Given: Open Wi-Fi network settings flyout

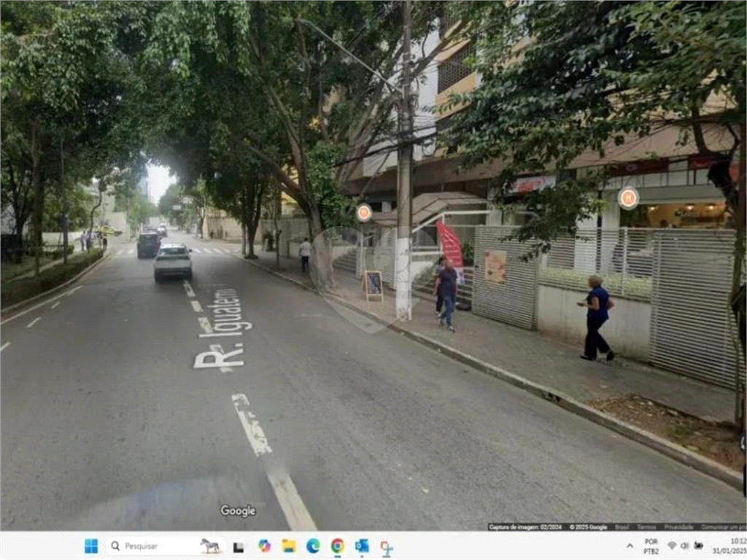Looking at the screenshot, I should coord(672,545).
